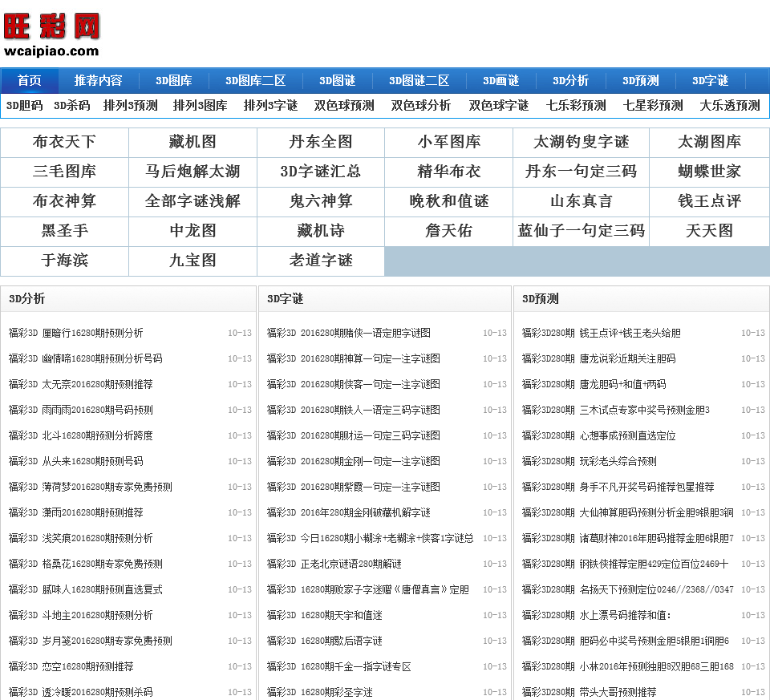770x700 pixels.
Task: Select 中龙图 grid cell
Action: point(192,231)
